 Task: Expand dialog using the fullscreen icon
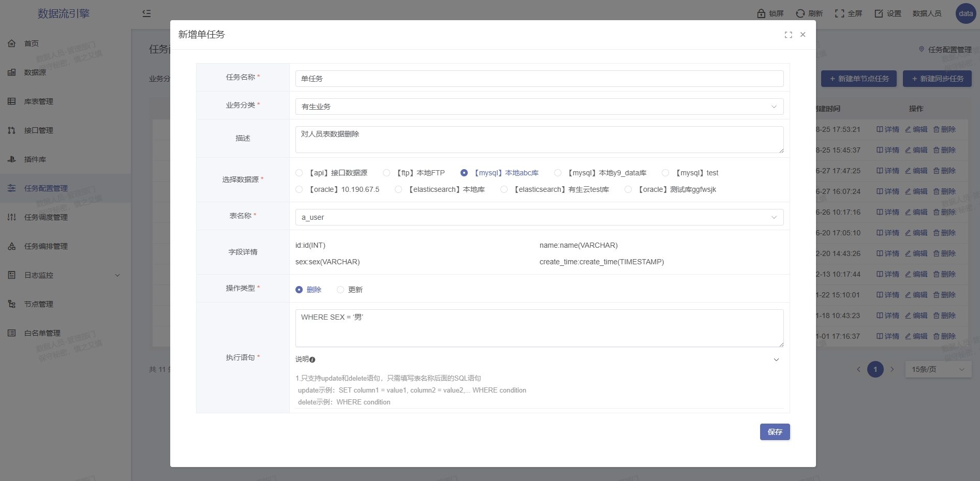tap(788, 35)
